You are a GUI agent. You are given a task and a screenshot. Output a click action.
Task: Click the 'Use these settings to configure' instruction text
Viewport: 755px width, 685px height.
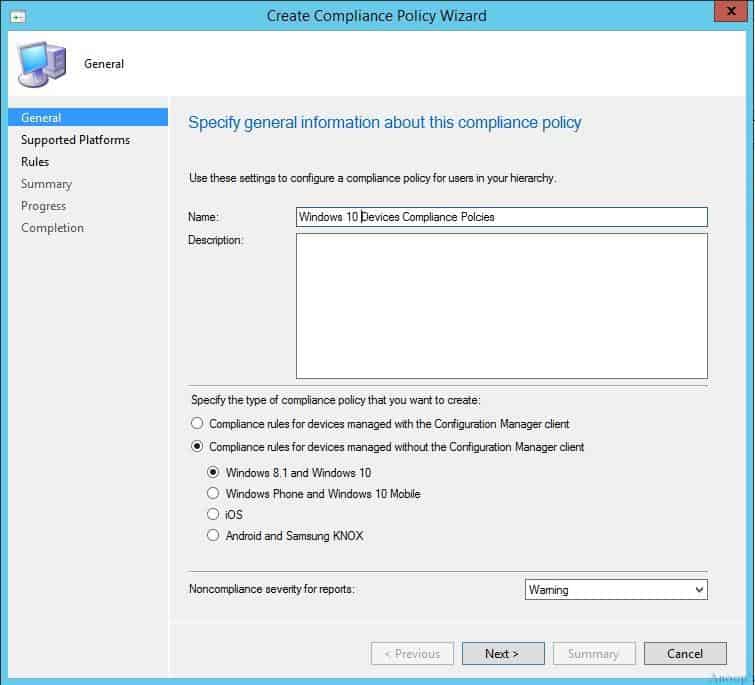click(373, 178)
